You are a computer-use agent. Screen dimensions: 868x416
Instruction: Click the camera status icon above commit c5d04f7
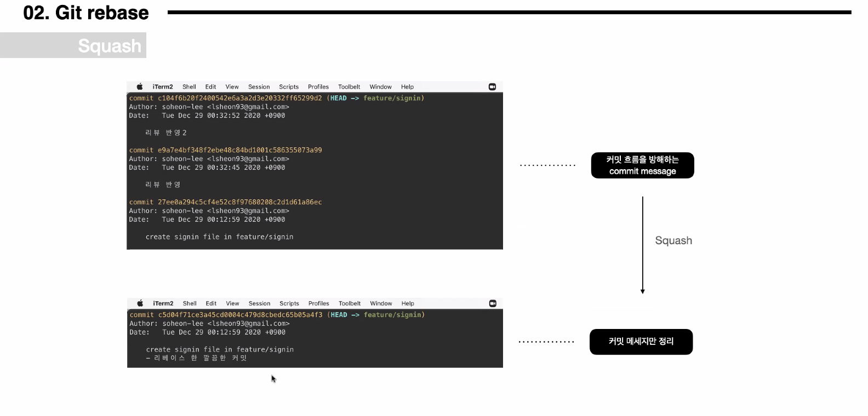[x=493, y=303]
